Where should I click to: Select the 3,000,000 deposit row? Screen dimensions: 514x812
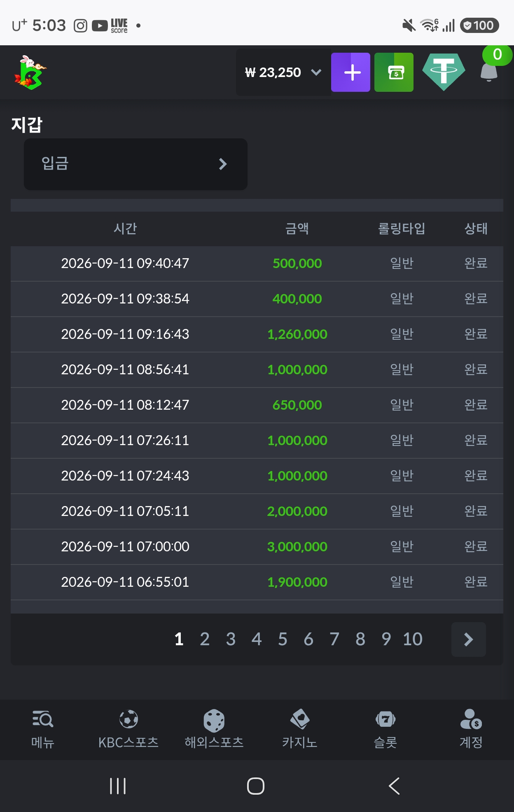click(257, 547)
